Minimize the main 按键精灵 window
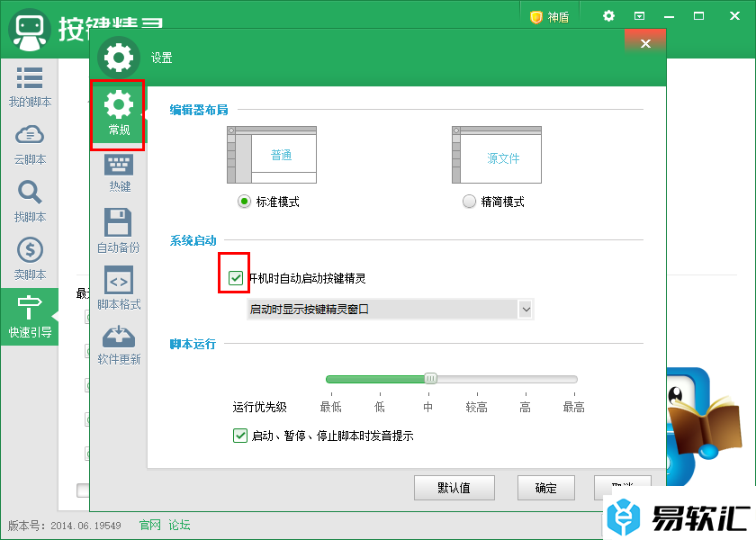This screenshot has height=540, width=756. click(x=669, y=16)
